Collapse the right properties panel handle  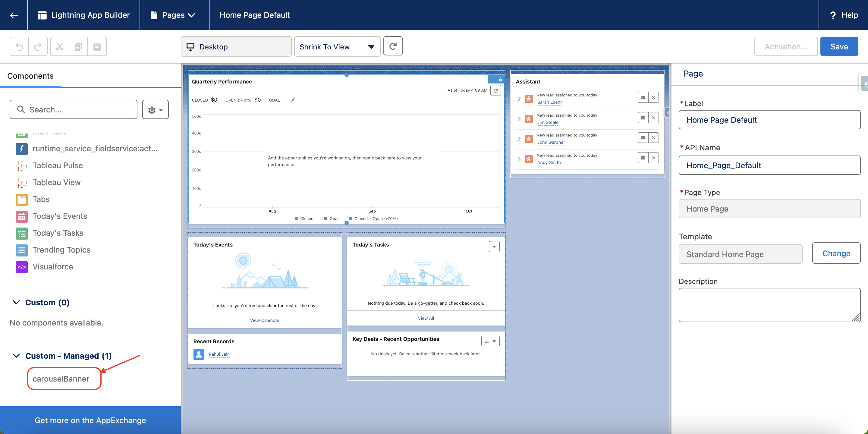pos(864,83)
